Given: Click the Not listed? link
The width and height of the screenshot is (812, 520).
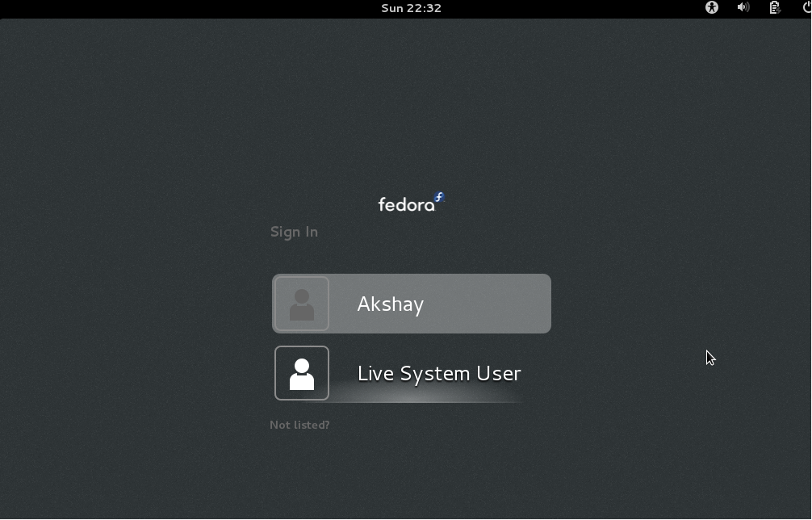Looking at the screenshot, I should 299,425.
